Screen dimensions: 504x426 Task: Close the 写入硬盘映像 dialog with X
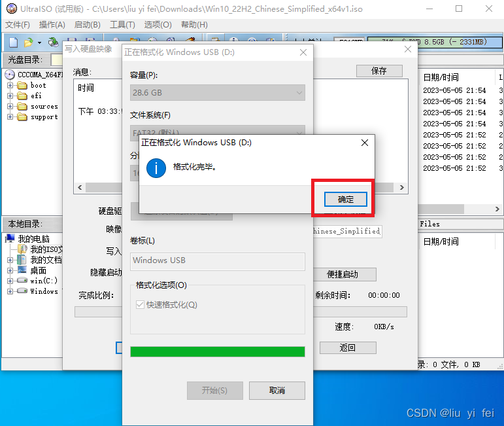click(408, 49)
